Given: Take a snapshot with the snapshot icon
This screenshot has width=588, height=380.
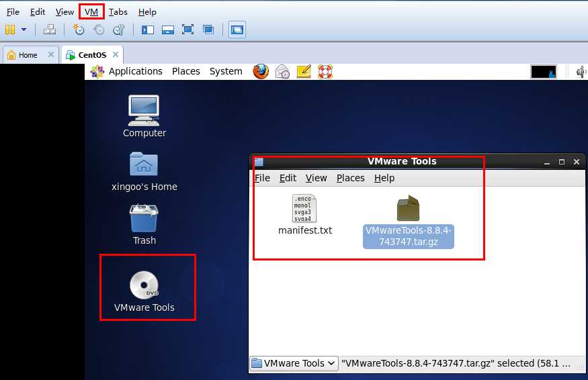Looking at the screenshot, I should pos(79,30).
